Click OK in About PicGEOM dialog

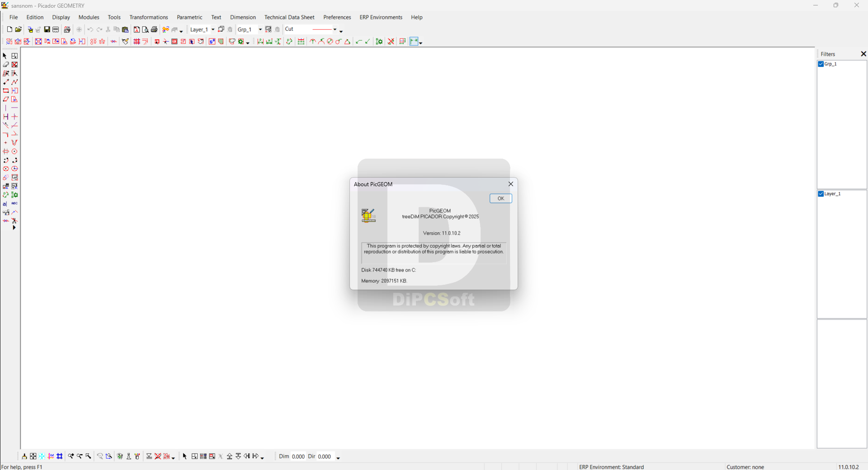pos(500,198)
